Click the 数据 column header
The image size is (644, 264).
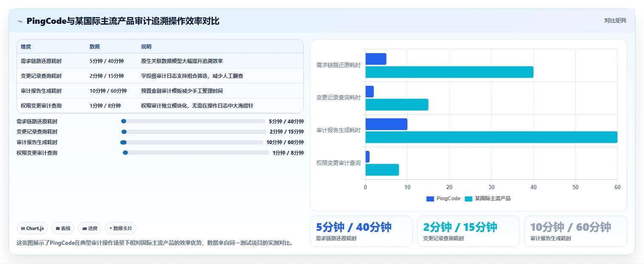coord(95,47)
